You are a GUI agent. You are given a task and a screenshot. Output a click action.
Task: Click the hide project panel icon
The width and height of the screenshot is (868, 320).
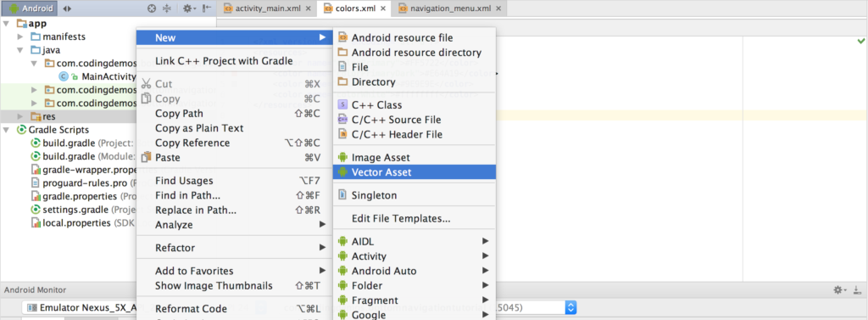pyautogui.click(x=207, y=8)
